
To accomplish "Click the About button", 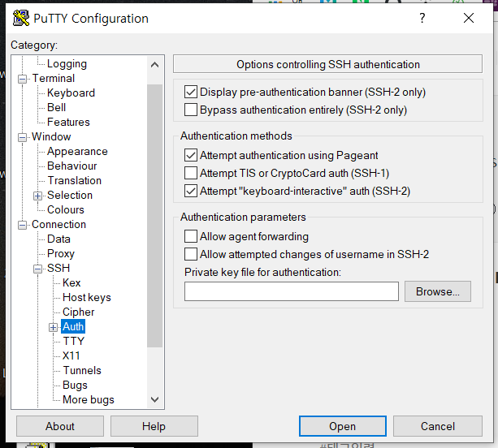I will coord(60,426).
